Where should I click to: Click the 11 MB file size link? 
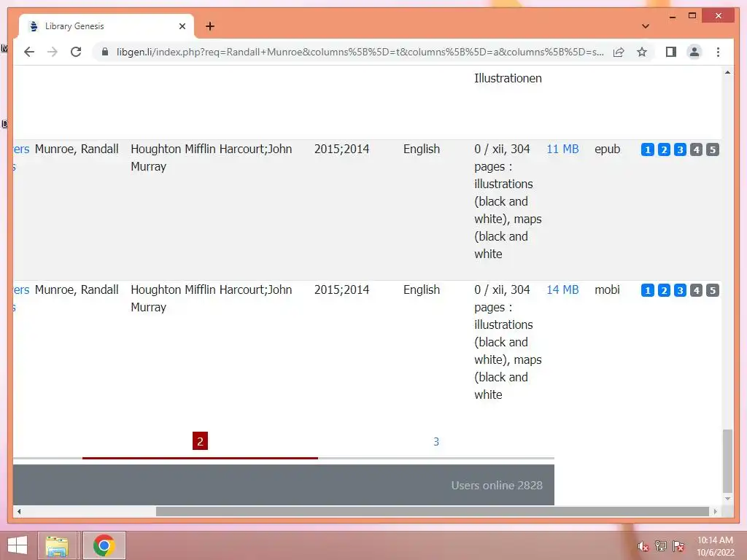coord(562,149)
